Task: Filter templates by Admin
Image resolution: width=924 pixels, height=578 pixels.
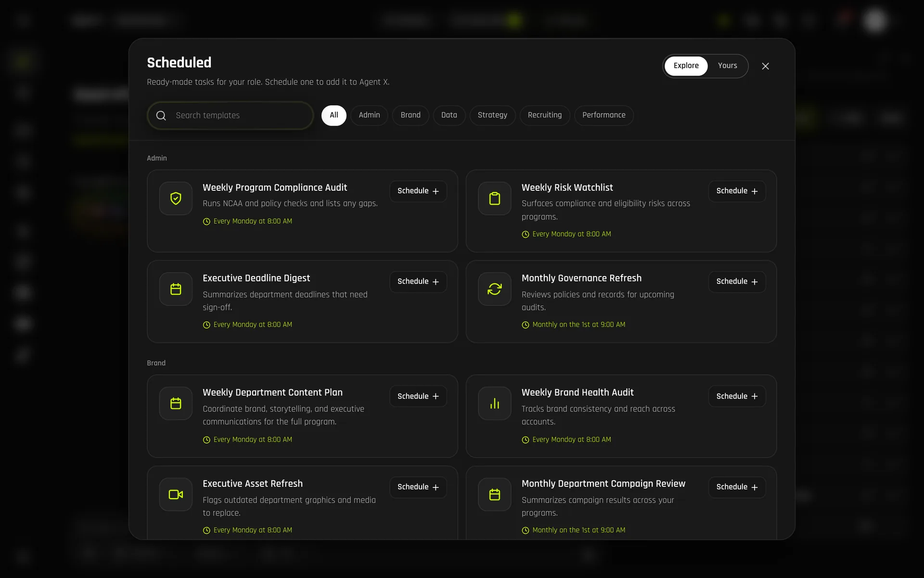Action: point(369,116)
